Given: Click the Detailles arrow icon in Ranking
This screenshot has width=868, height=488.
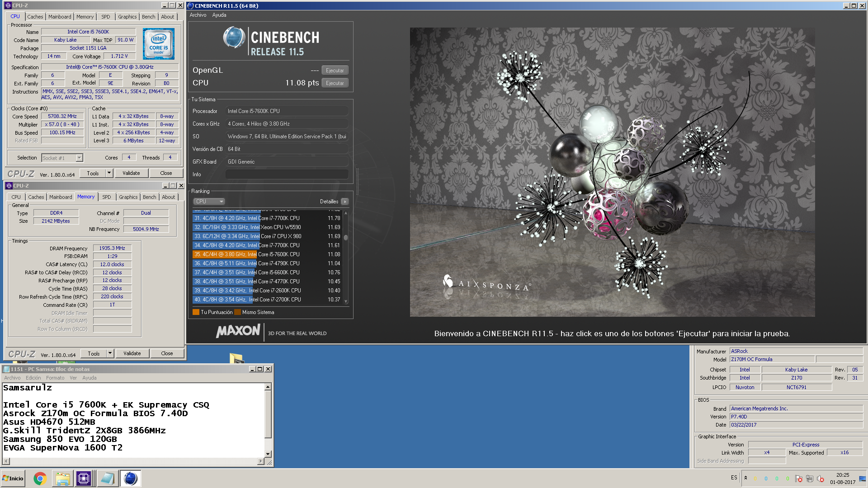Looking at the screenshot, I should point(345,202).
